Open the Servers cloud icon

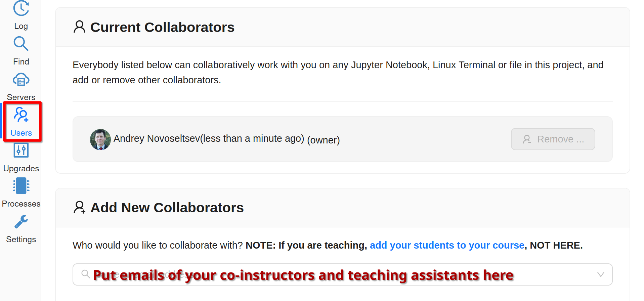coord(21,80)
